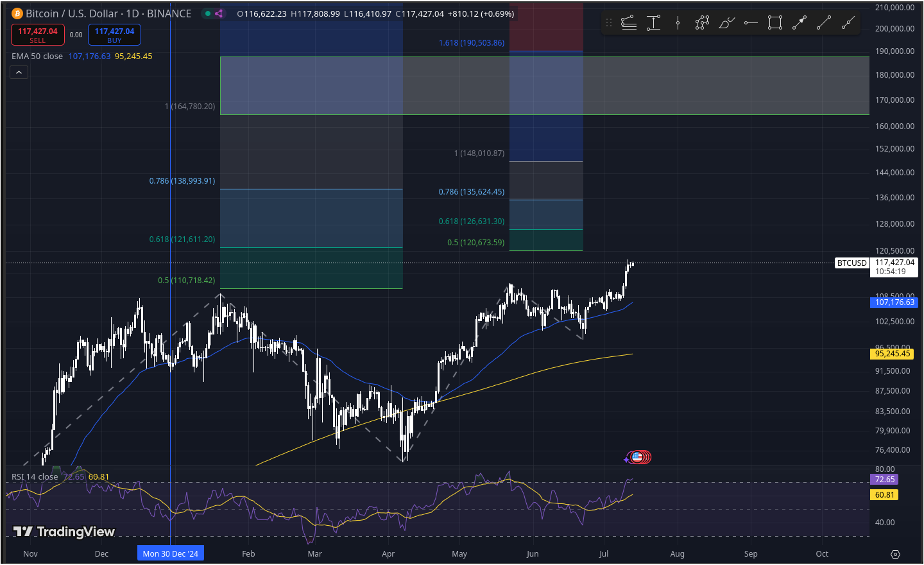Click the SELL 117,427.04 button
This screenshot has height=565, width=924.
click(x=38, y=35)
